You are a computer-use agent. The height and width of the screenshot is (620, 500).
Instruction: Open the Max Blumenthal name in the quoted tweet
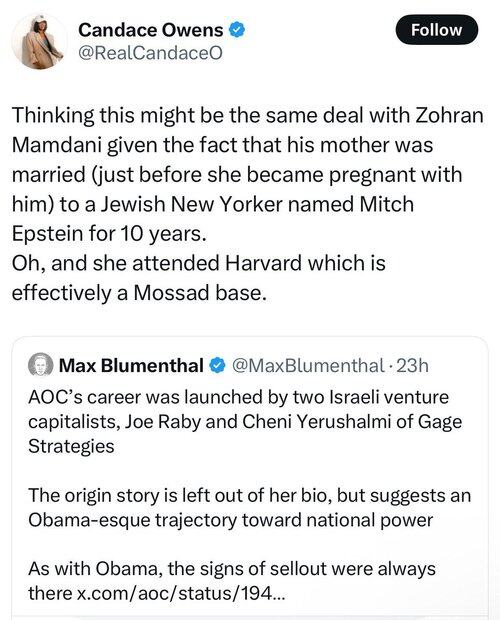coord(131,365)
